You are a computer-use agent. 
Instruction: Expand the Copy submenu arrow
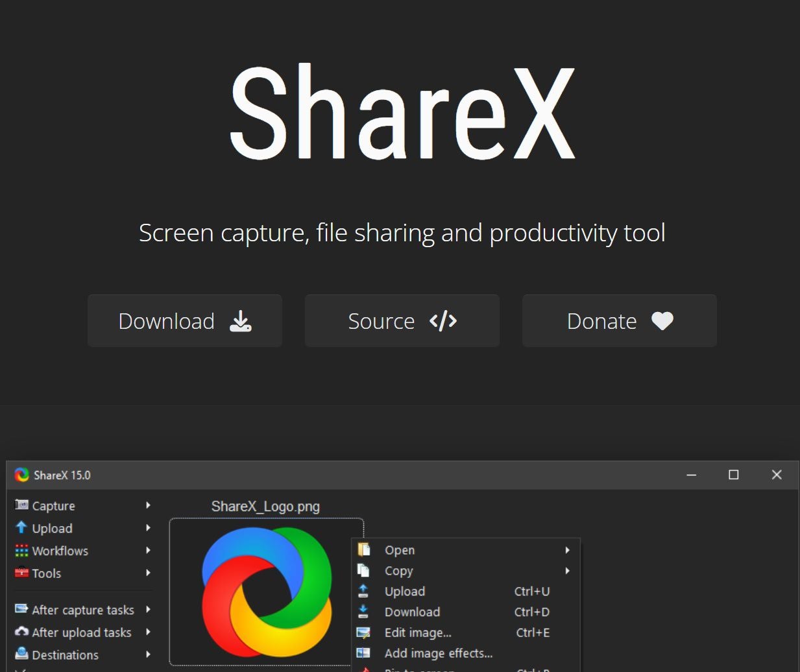pos(567,571)
